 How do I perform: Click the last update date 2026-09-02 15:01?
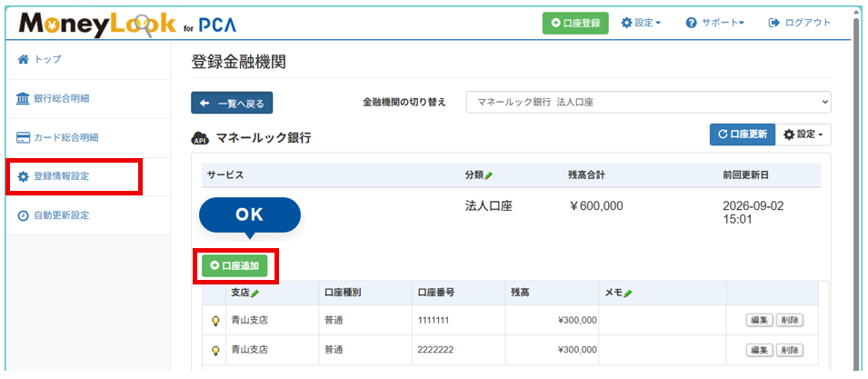pyautogui.click(x=753, y=213)
